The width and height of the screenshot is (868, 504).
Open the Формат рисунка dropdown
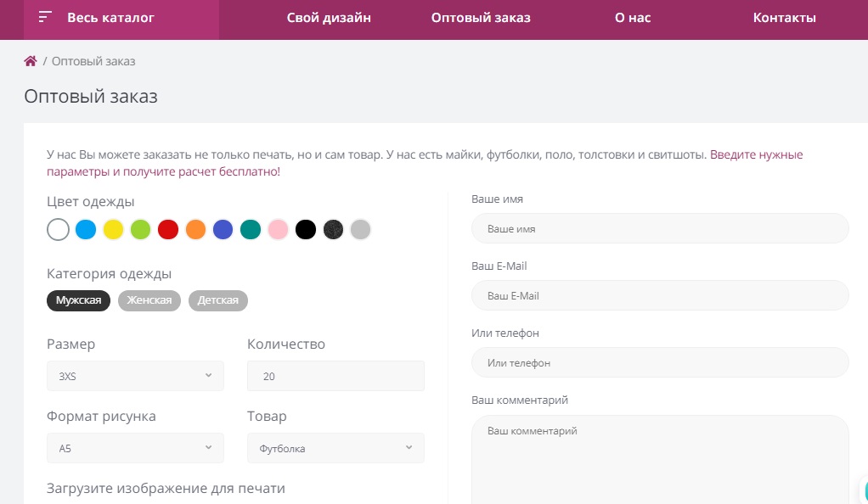(x=135, y=448)
